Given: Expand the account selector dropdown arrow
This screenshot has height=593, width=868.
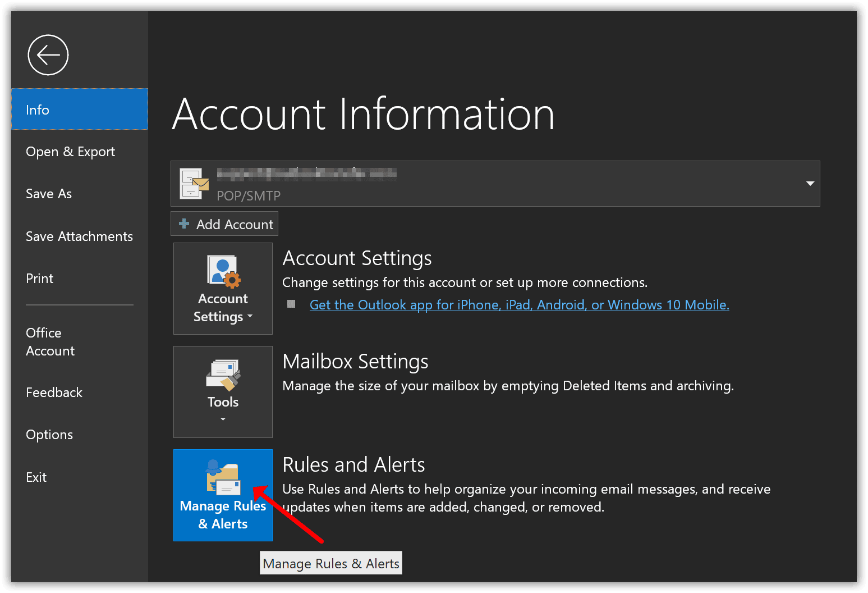Looking at the screenshot, I should pyautogui.click(x=810, y=184).
